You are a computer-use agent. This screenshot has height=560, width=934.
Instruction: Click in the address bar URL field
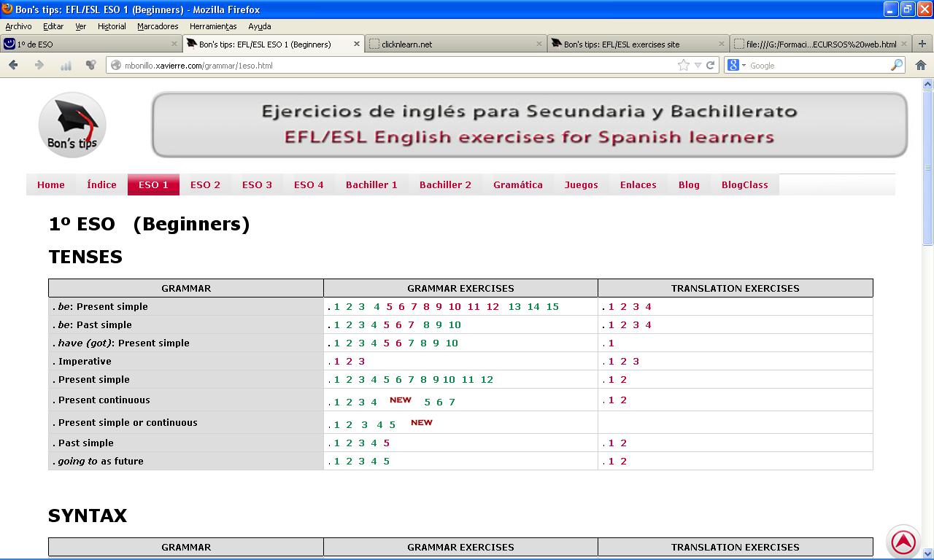[394, 65]
